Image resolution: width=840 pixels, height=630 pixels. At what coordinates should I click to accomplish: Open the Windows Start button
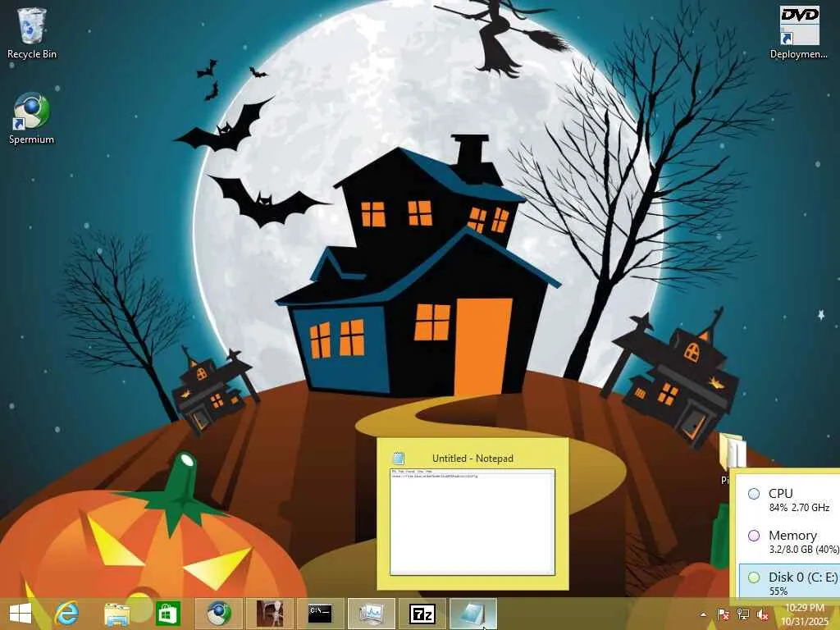click(x=21, y=614)
